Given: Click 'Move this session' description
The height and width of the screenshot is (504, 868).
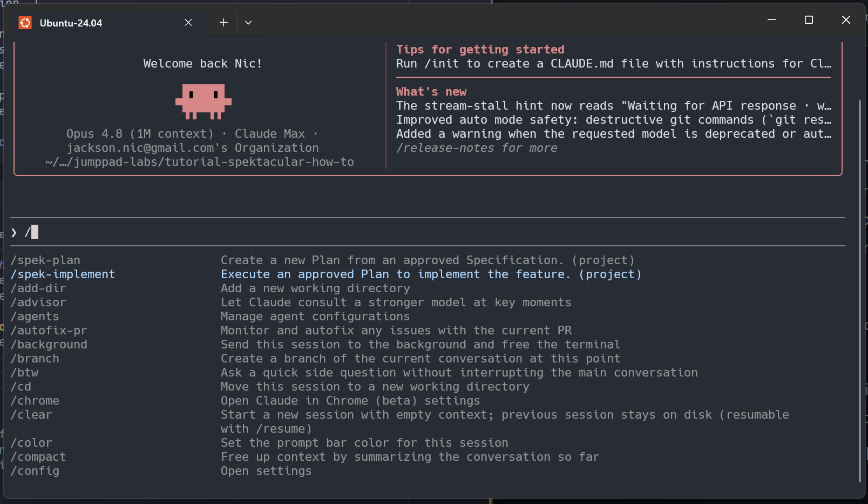Looking at the screenshot, I should coord(375,387).
